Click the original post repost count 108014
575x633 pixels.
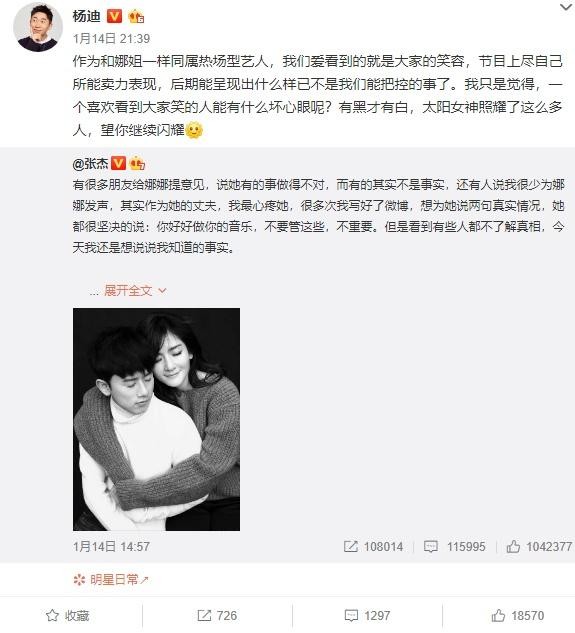click(x=373, y=547)
